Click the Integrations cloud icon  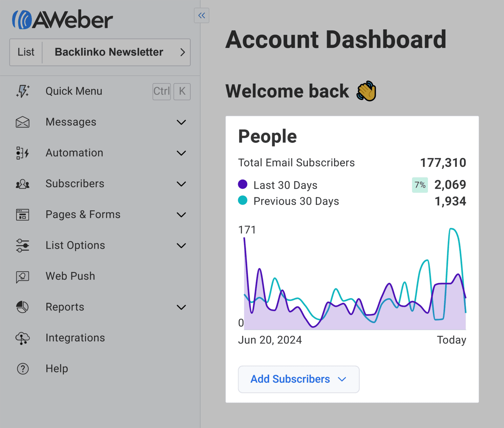tap(22, 338)
